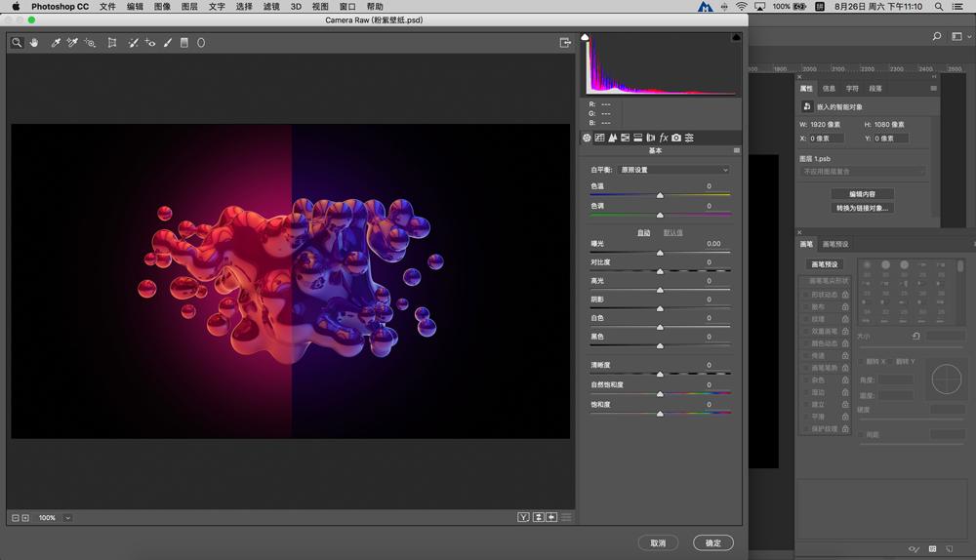Screen dimensions: 976x560
Task: Open the 白平衡 white balance dropdown
Action: [673, 170]
